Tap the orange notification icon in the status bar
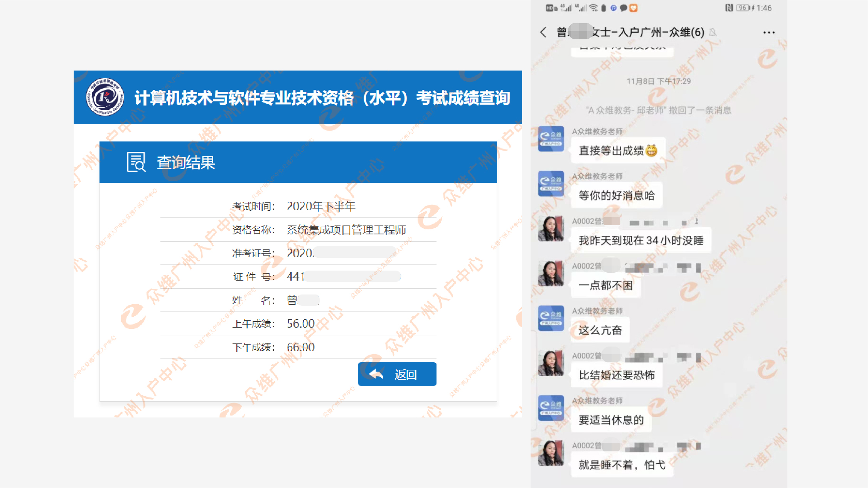Image resolution: width=868 pixels, height=488 pixels. [x=634, y=8]
